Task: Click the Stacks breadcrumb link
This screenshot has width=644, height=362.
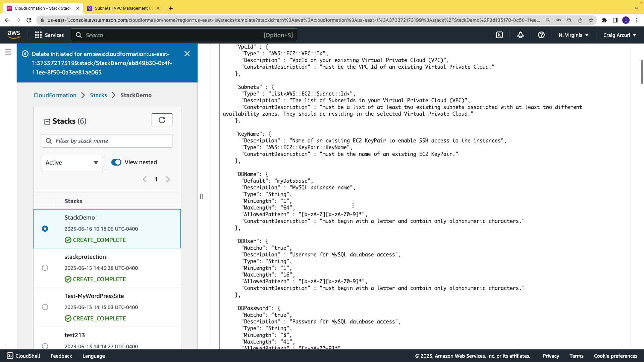Action: click(x=98, y=95)
